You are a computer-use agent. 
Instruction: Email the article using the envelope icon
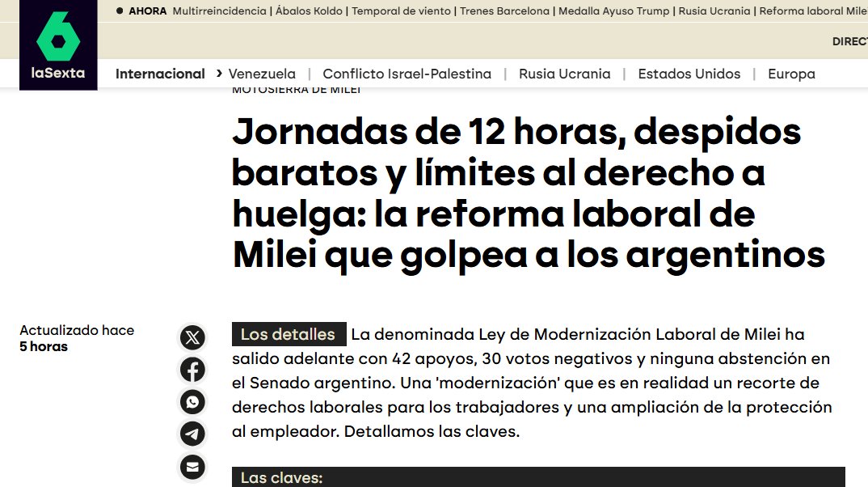[192, 467]
